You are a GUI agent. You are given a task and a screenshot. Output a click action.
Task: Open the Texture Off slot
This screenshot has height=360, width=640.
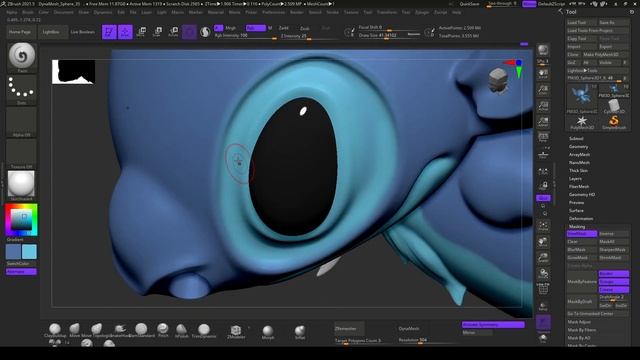pos(22,154)
